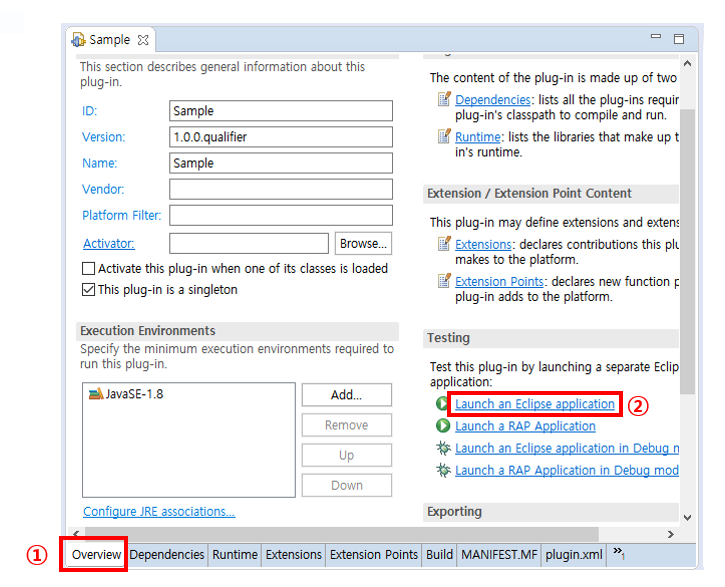Click the icon beside Dependencies link

[444, 99]
